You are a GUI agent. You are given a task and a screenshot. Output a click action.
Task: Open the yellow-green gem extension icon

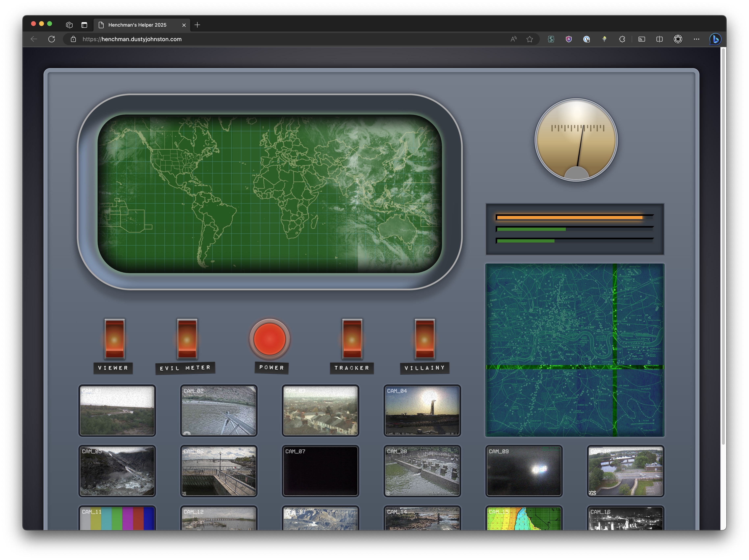(x=604, y=39)
